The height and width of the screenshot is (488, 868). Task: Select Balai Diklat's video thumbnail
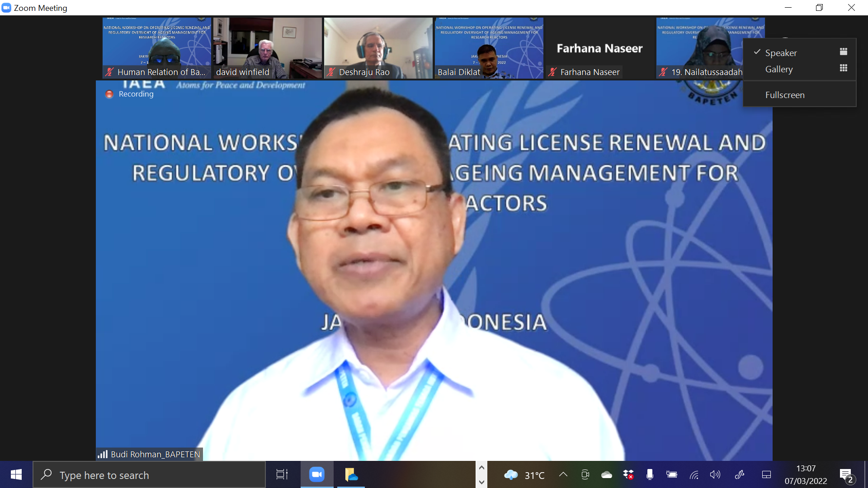click(489, 48)
